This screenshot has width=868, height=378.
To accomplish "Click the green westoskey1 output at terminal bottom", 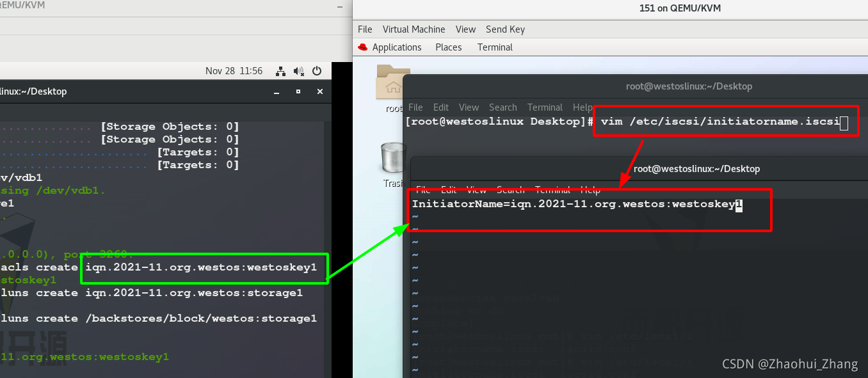I will click(x=84, y=357).
